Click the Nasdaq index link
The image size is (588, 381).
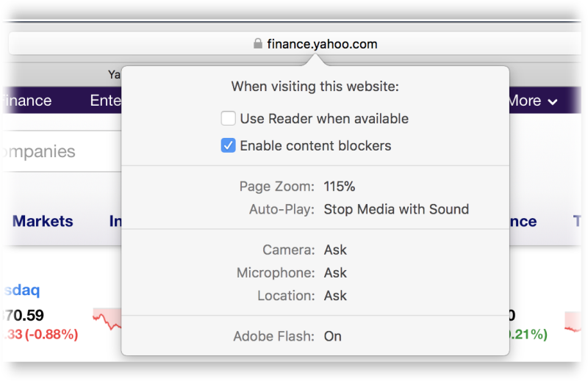pos(22,291)
